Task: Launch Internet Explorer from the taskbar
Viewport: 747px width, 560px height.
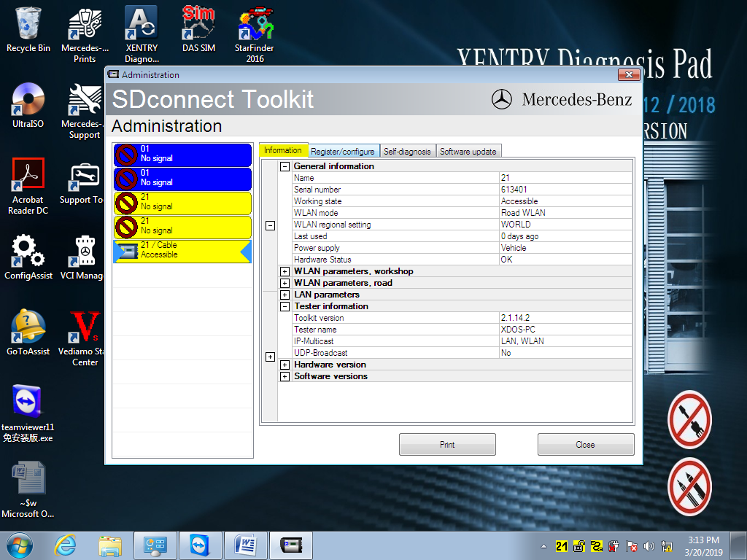Action: (65, 545)
